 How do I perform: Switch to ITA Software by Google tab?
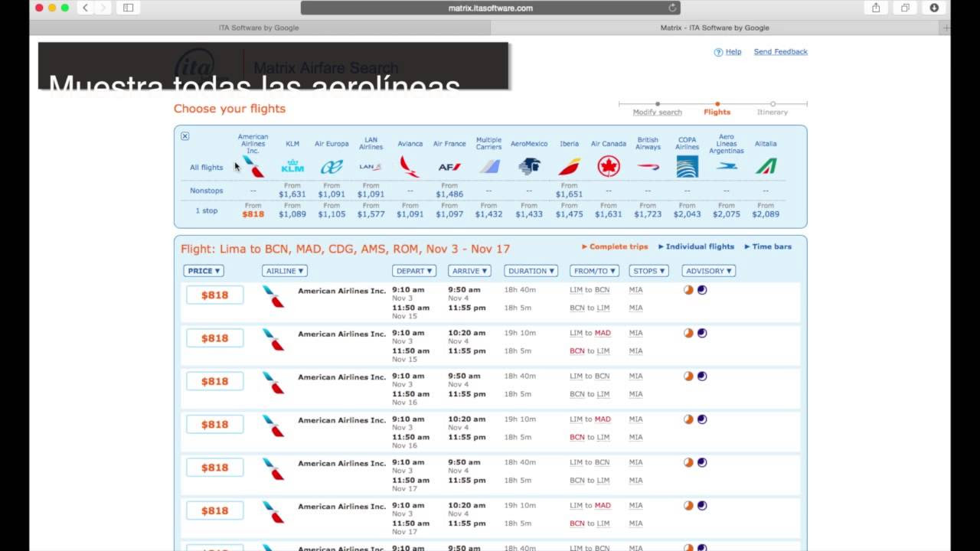click(259, 28)
